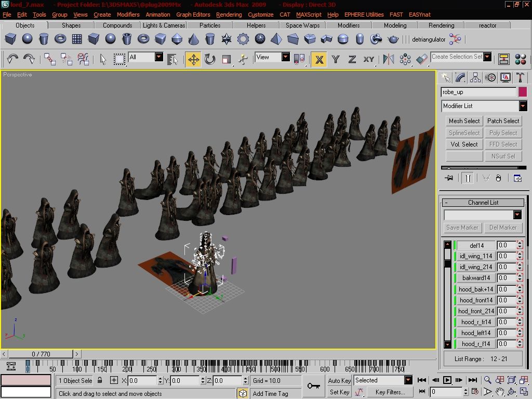
Task: Open the Graph Editors menu
Action: (193, 15)
